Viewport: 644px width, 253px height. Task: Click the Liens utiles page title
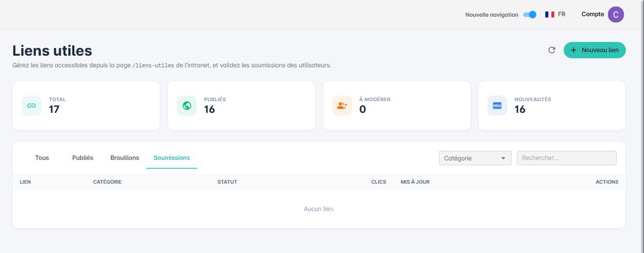pyautogui.click(x=52, y=51)
